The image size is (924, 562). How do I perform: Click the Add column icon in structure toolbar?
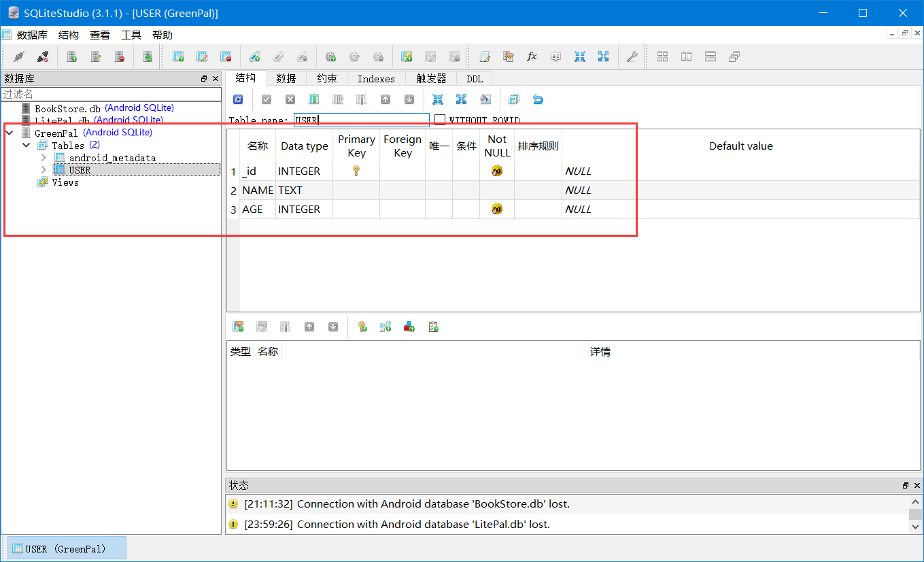point(313,99)
